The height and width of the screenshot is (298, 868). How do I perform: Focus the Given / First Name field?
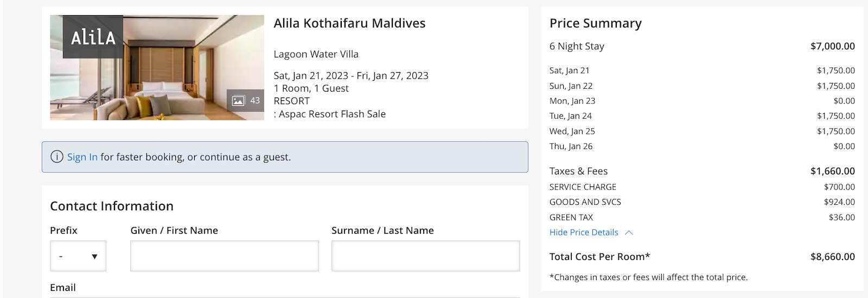point(225,256)
